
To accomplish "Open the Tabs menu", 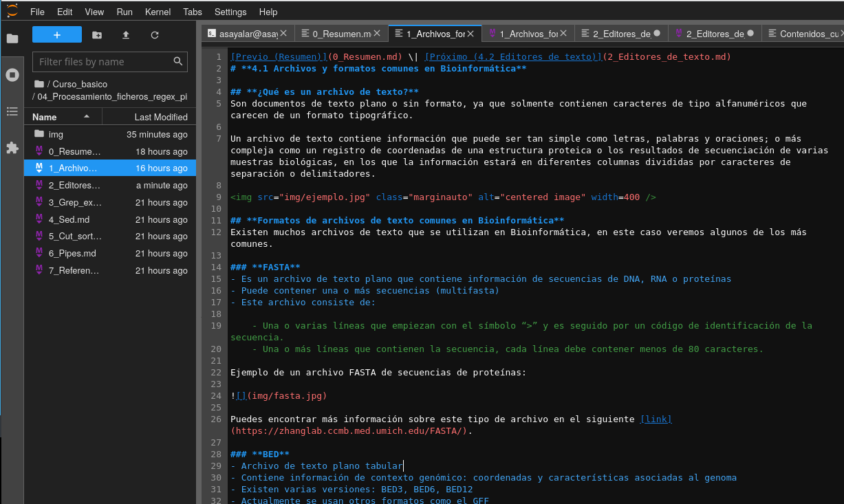I will [x=193, y=12].
